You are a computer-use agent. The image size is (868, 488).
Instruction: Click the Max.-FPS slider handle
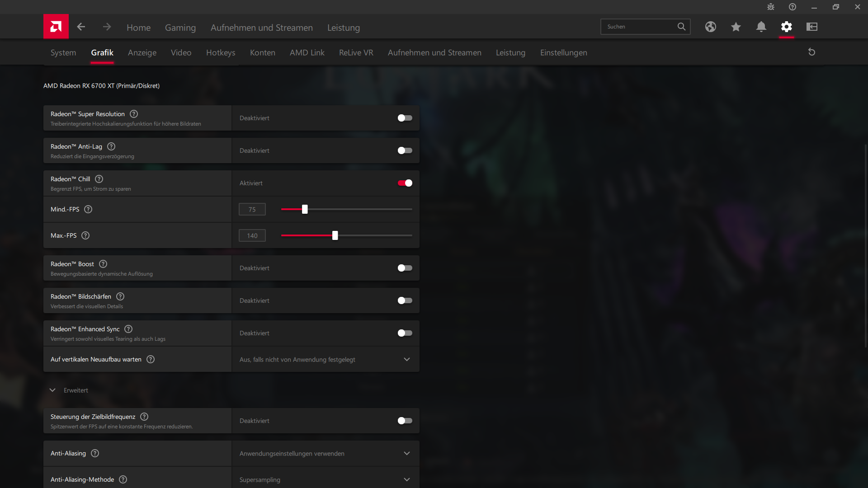click(x=335, y=235)
